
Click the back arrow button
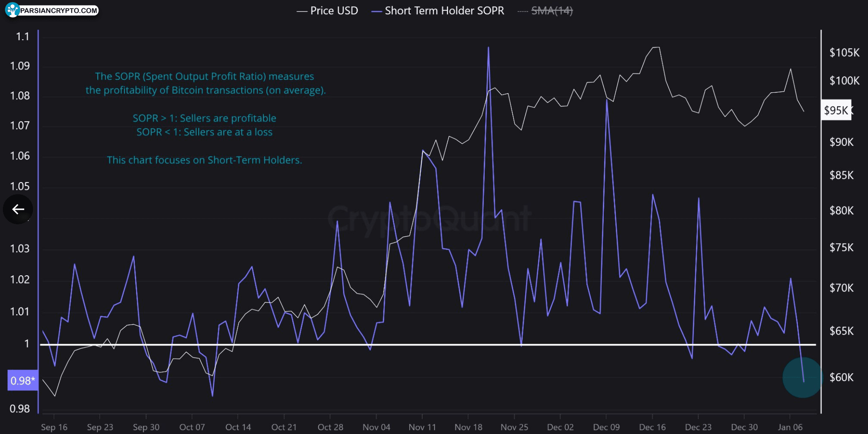point(18,209)
